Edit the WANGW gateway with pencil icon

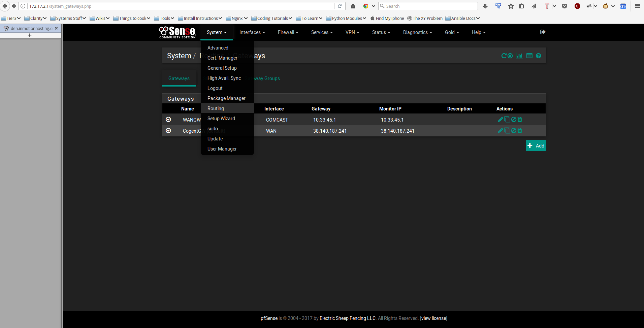pos(501,120)
